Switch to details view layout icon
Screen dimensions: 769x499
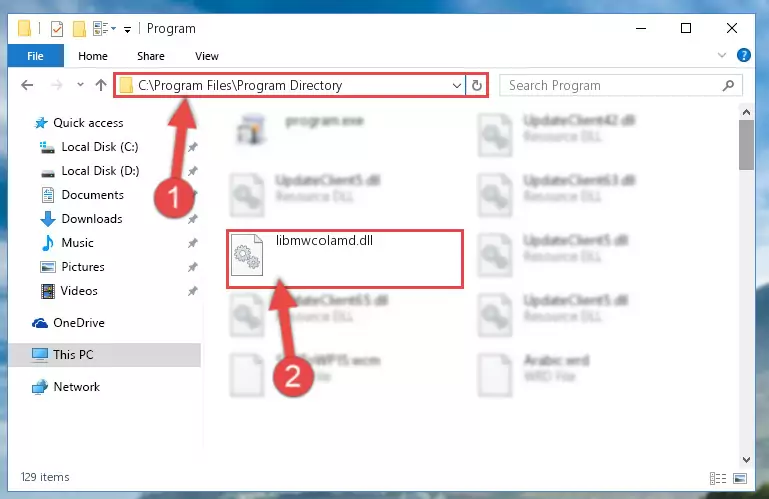[718, 478]
